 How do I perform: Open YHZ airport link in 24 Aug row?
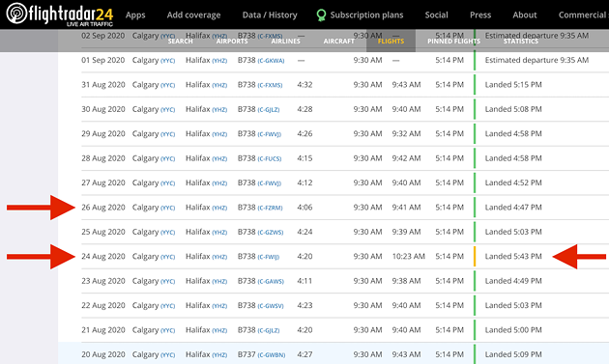tap(219, 257)
